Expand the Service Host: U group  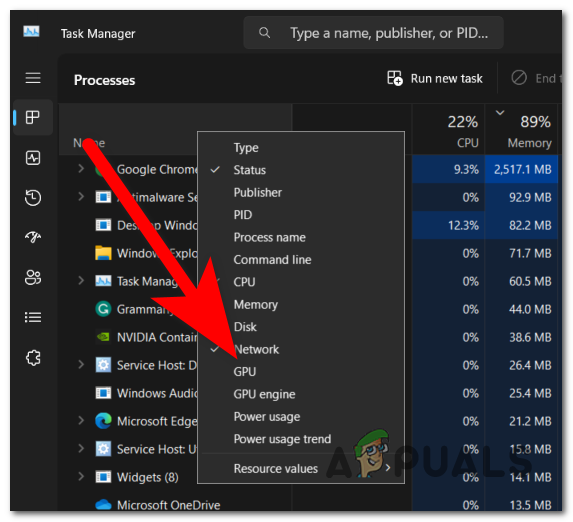pos(81,449)
